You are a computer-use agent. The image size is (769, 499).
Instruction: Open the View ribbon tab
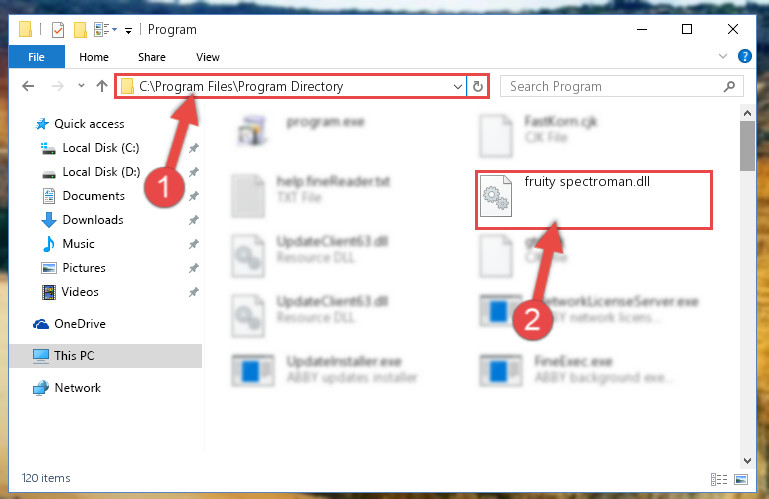208,57
